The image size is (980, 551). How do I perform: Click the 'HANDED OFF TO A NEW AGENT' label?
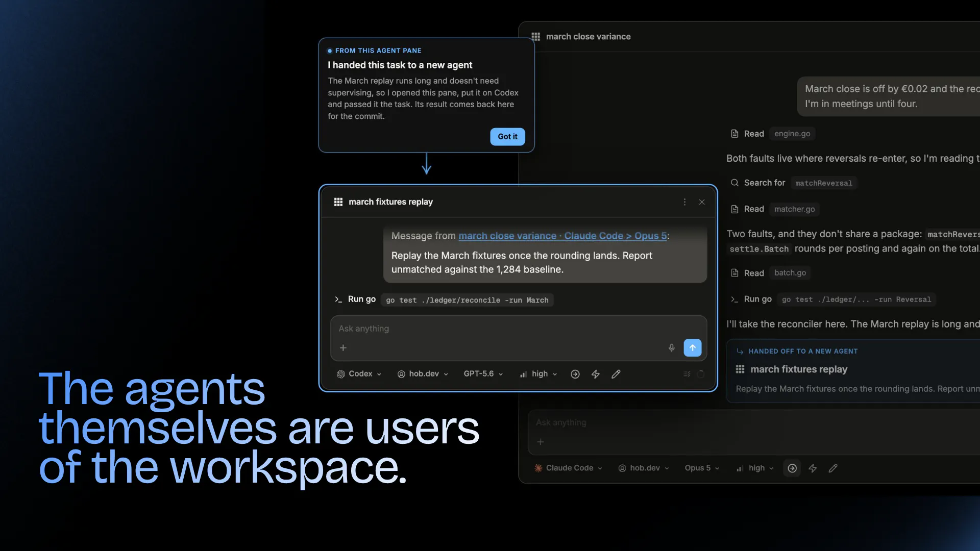click(x=803, y=352)
